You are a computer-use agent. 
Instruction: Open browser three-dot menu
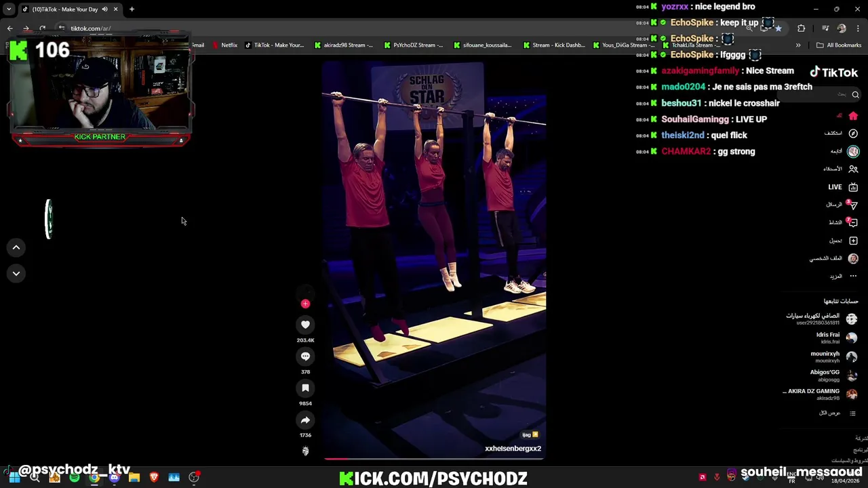pos(859,28)
